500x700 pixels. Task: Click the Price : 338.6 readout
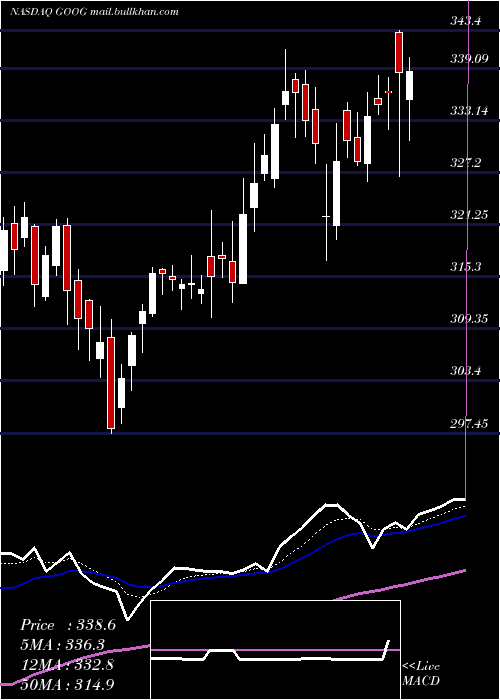tap(68, 625)
